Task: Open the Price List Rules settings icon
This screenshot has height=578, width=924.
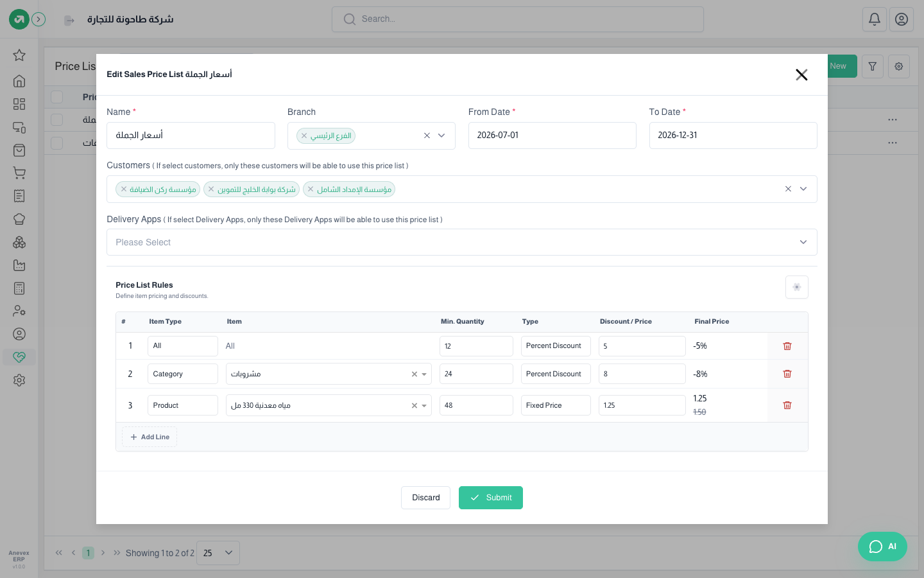Action: (x=797, y=287)
